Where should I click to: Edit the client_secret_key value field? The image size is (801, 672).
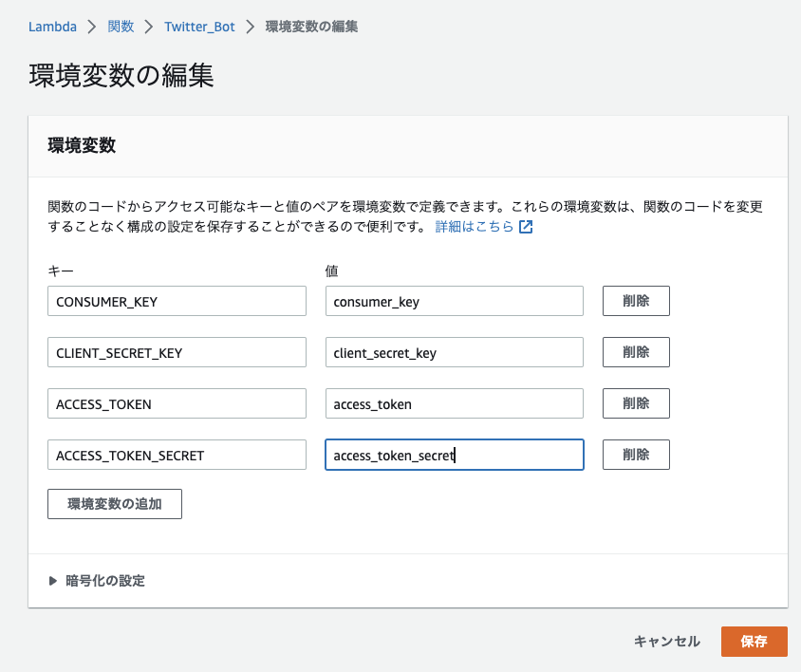coord(455,352)
